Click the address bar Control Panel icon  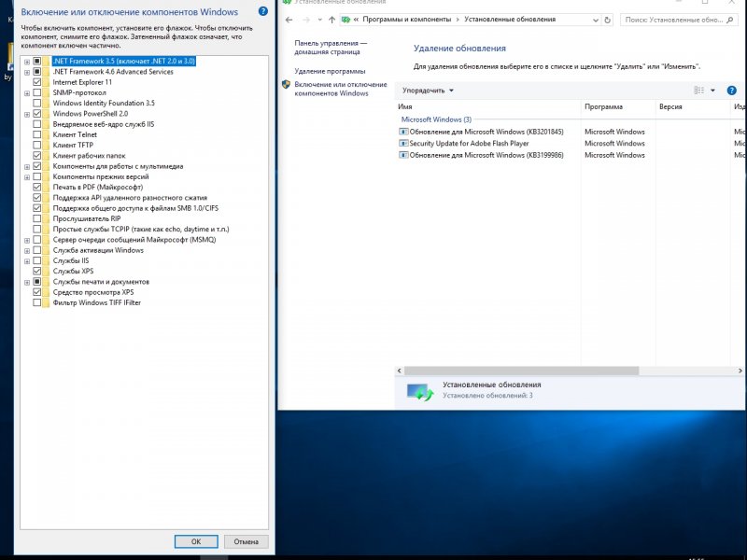(x=345, y=20)
